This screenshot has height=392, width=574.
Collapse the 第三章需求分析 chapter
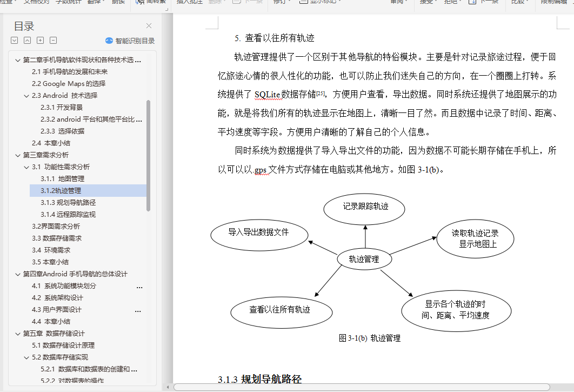pyautogui.click(x=18, y=155)
